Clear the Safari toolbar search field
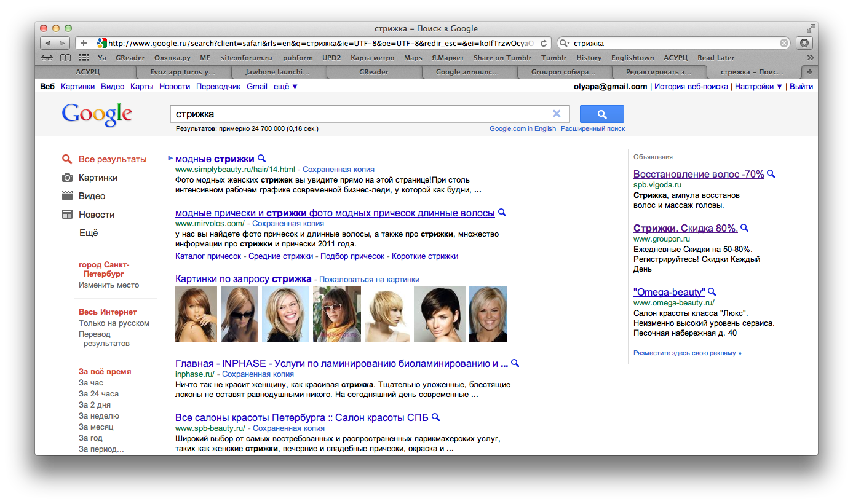853x504 pixels. click(x=784, y=44)
